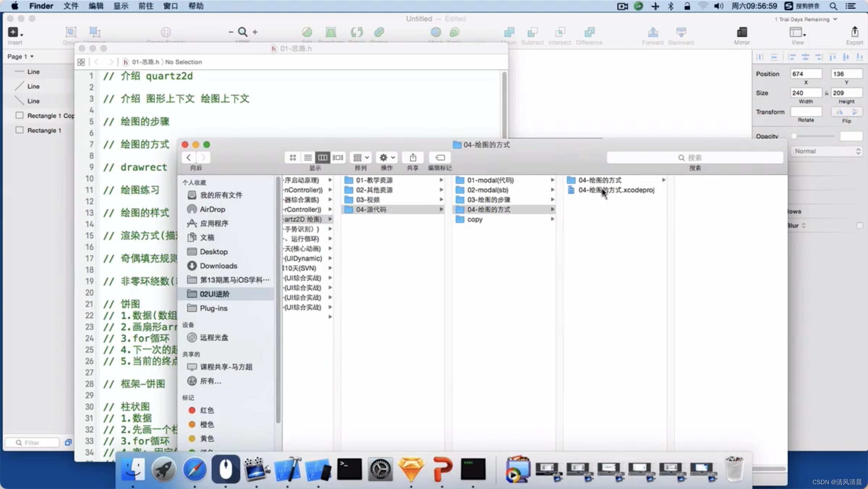Select the 04-绘图的方式.xcodeproj file
This screenshot has height=489, width=868.
pyautogui.click(x=616, y=190)
